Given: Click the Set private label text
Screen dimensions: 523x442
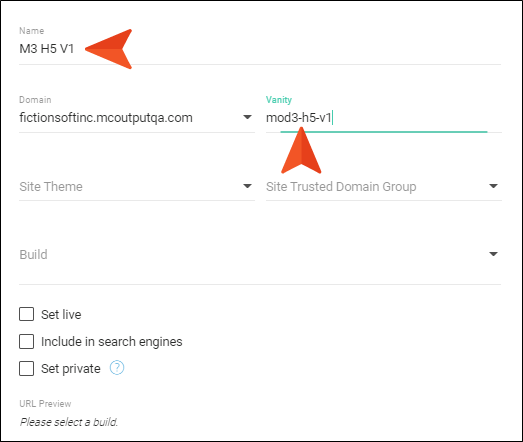Looking at the screenshot, I should point(71,369).
